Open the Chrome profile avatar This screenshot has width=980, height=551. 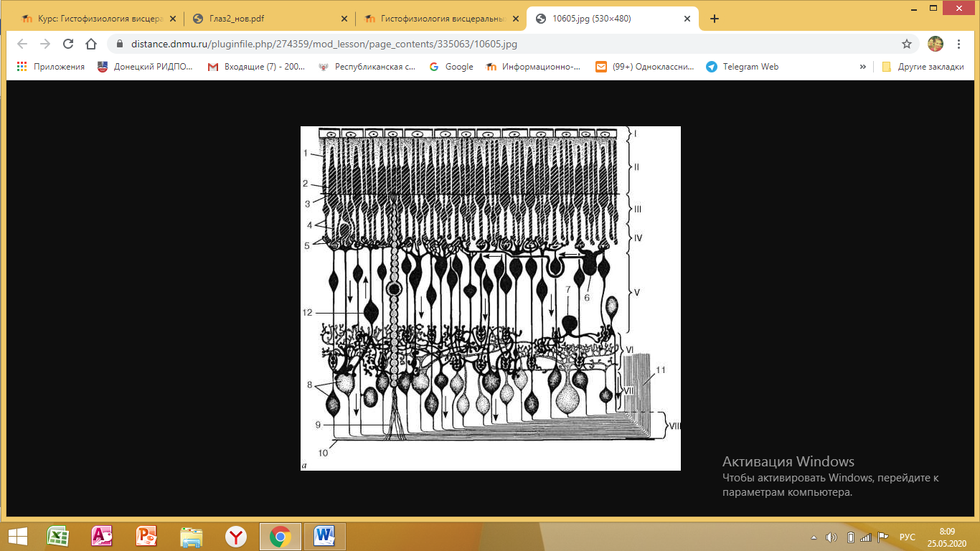[936, 44]
